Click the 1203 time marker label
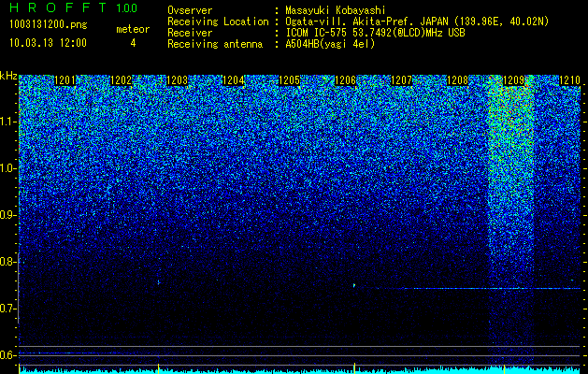Image resolution: width=588 pixels, height=374 pixels. pos(177,80)
